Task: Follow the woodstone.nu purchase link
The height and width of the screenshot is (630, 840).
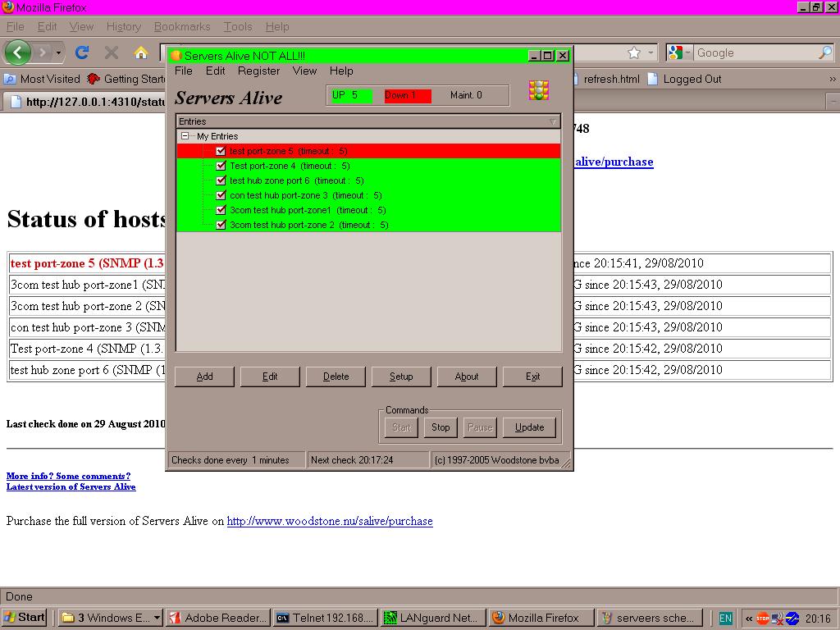Action: [330, 521]
